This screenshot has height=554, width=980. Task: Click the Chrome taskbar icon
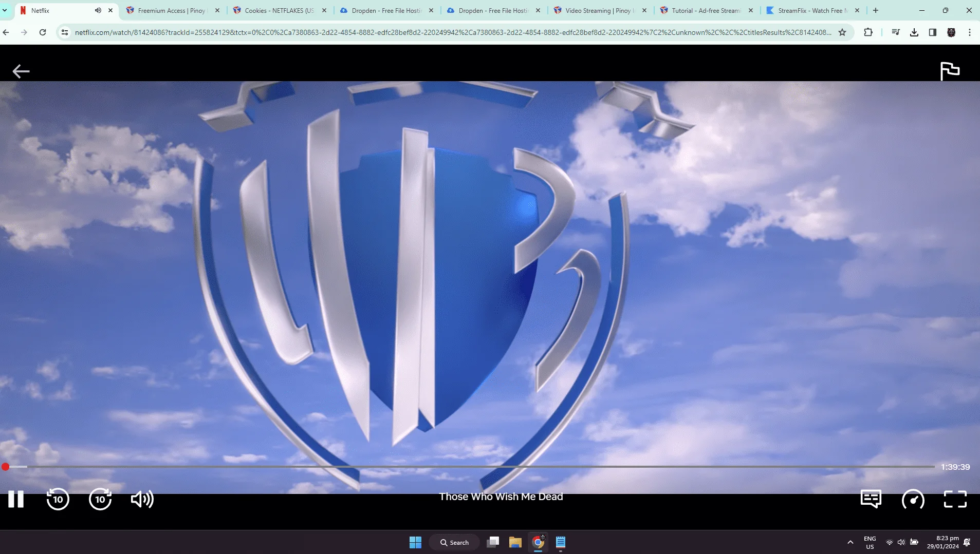538,542
